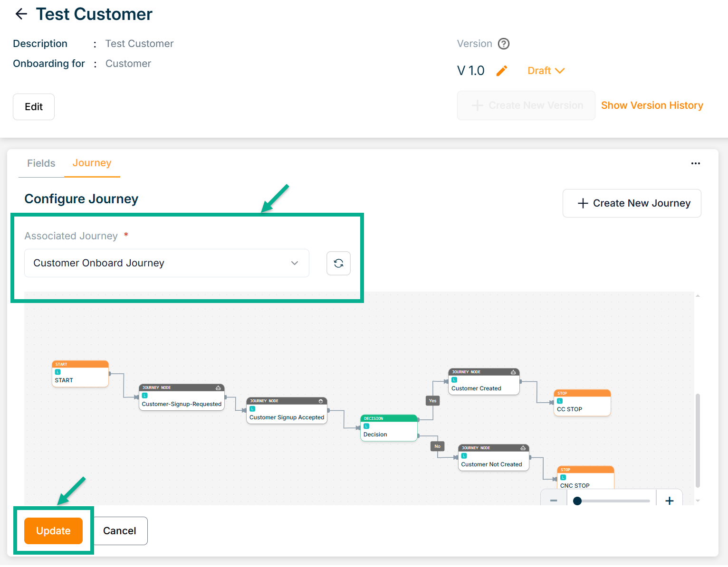Screen dimensions: 728x567
Task: Click the zoom in plus icon
Action: tap(669, 501)
